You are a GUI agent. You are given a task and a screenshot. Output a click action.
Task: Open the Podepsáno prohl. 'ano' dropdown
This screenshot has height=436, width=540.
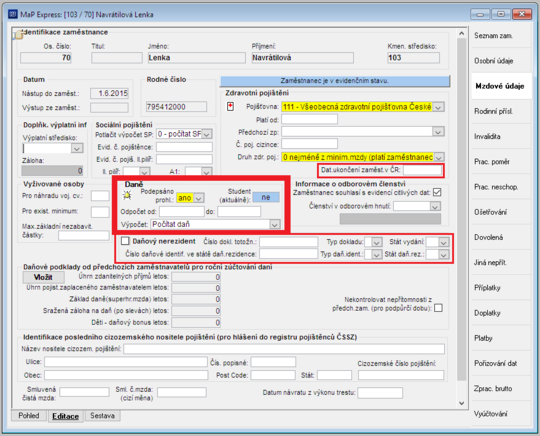coord(198,198)
